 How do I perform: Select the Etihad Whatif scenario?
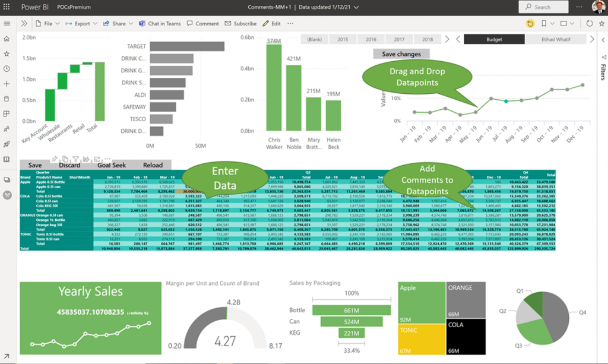(556, 39)
